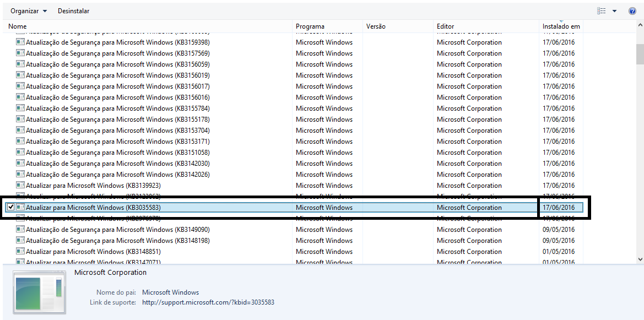Screen dimensions: 644x320
Task: Click the 17/06/2016 date in KB3035583 row
Action: 559,208
